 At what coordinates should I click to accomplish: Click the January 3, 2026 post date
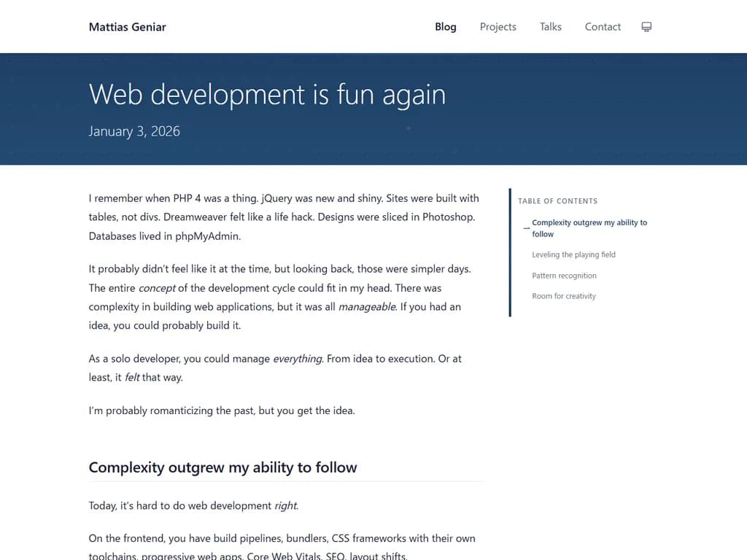(134, 131)
